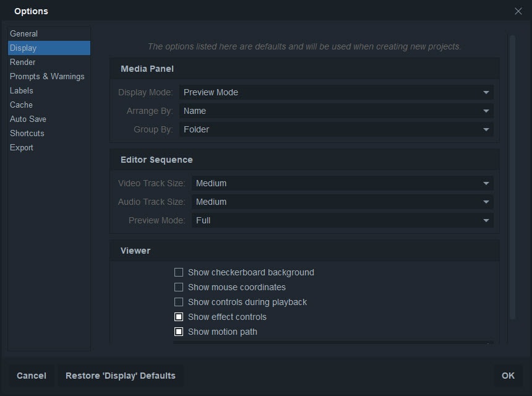Click the Cancel button
This screenshot has width=532, height=396.
point(32,376)
